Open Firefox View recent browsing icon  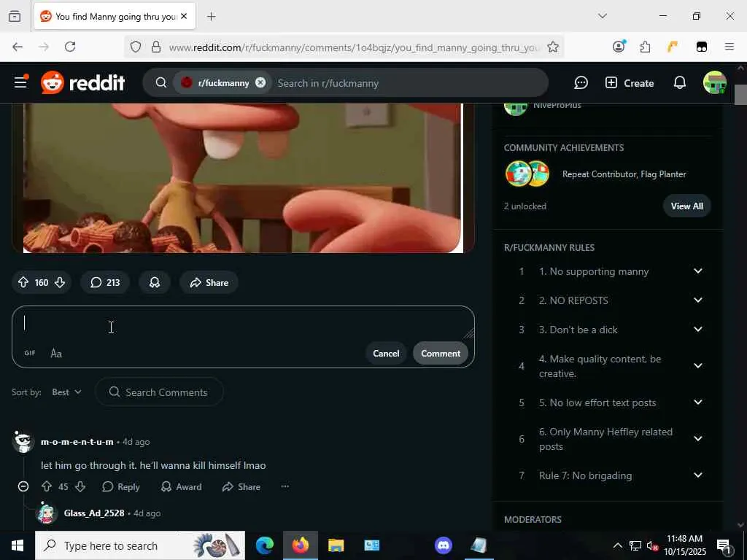(15, 17)
